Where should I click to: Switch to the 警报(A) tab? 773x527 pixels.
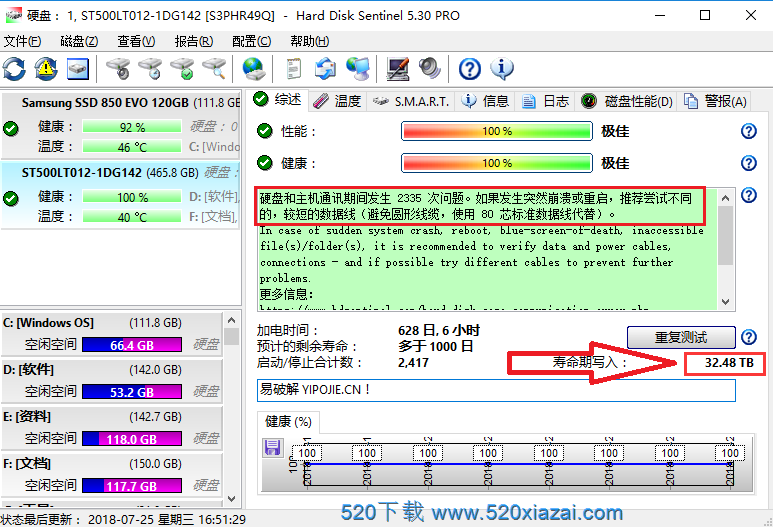tap(715, 101)
